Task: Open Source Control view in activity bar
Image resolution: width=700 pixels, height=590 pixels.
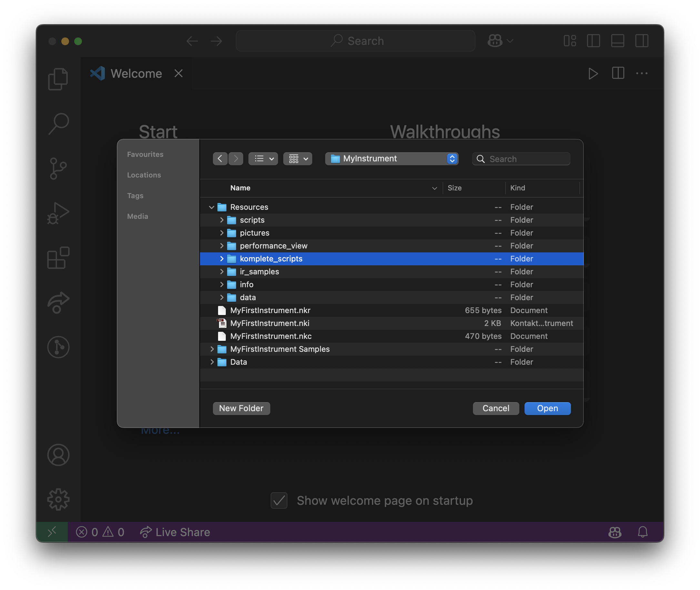Action: (58, 168)
